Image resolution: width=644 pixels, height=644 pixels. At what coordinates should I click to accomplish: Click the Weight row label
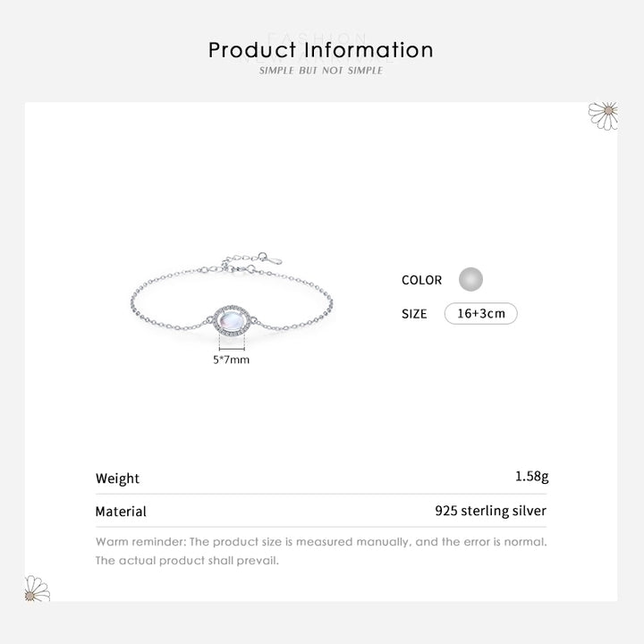[117, 479]
